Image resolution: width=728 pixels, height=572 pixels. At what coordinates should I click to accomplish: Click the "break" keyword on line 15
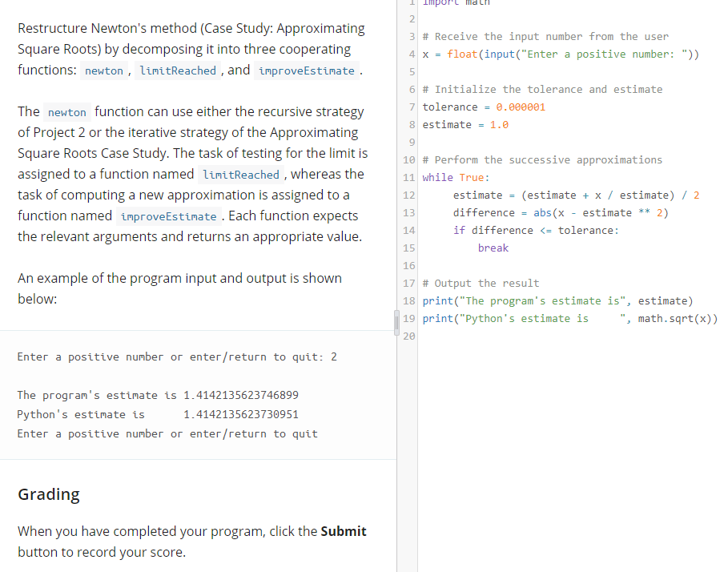click(493, 248)
